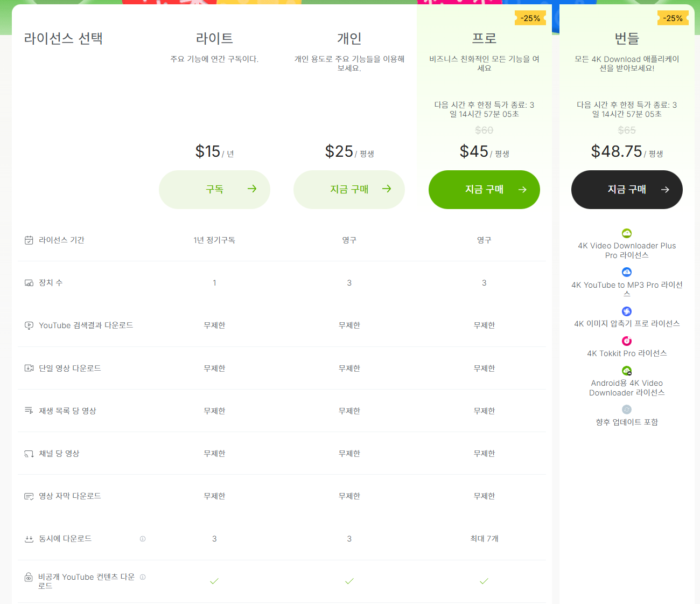Open info tooltip next to 동시에 다운로드

point(143,539)
